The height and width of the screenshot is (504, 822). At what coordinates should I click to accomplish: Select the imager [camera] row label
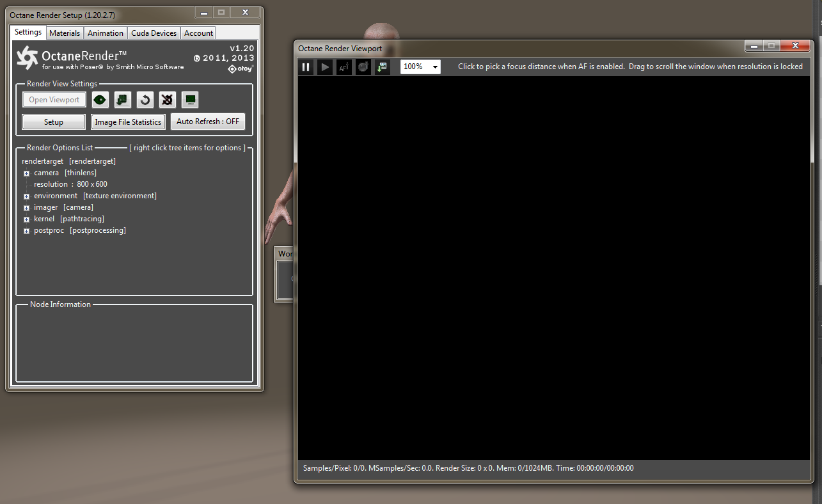63,207
